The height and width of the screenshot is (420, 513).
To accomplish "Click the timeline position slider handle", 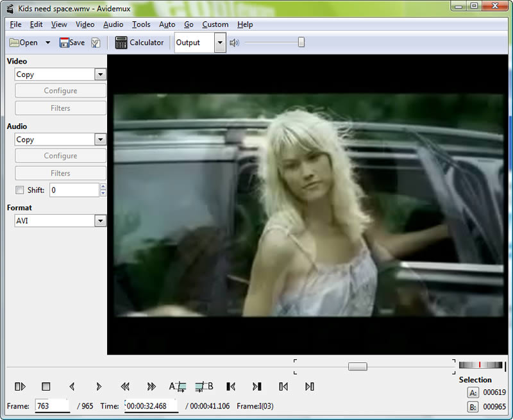I will click(358, 366).
